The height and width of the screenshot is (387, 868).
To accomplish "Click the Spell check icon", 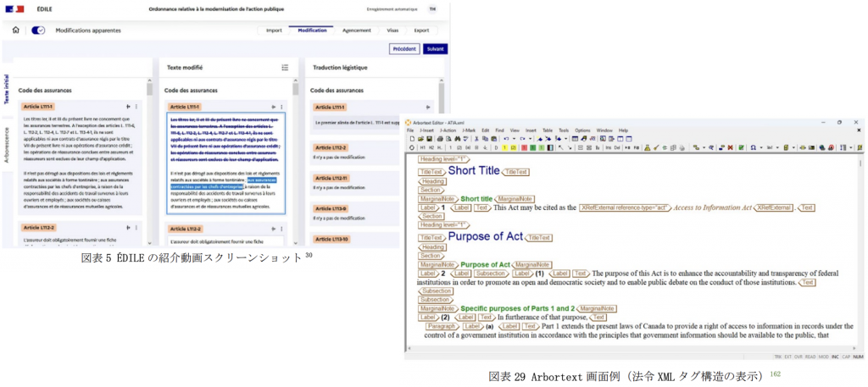I will tap(466, 139).
